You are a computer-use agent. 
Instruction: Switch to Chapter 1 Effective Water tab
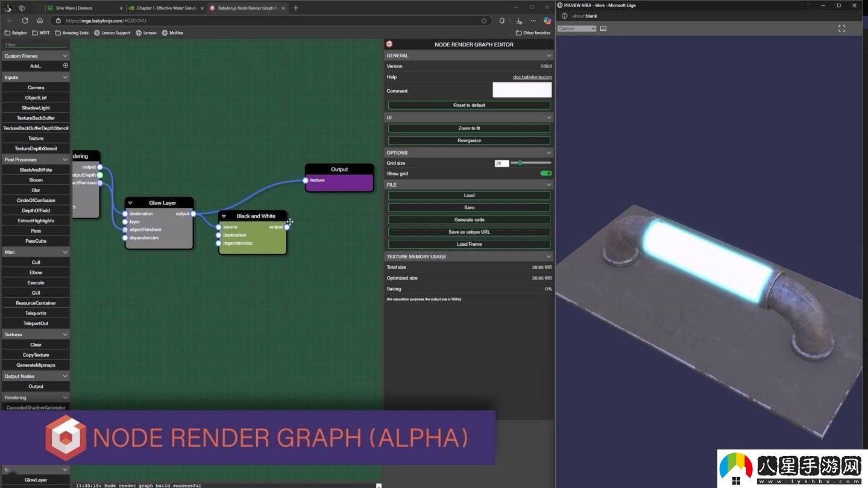coord(166,8)
